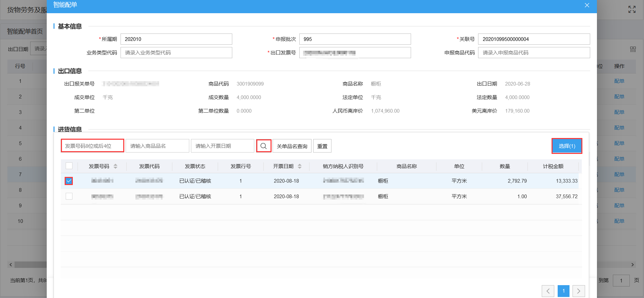Image resolution: width=644 pixels, height=298 pixels.
Task: Close the 智能配单 dialog
Action: tap(587, 5)
